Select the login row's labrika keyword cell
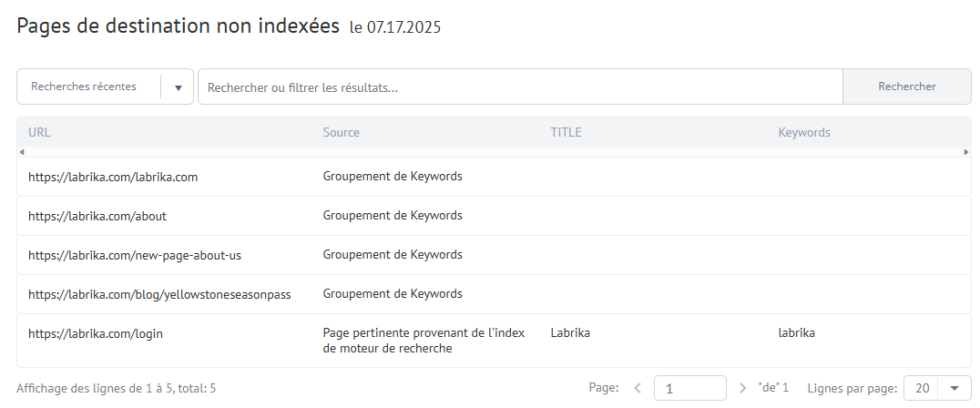The width and height of the screenshot is (980, 408). pos(796,333)
